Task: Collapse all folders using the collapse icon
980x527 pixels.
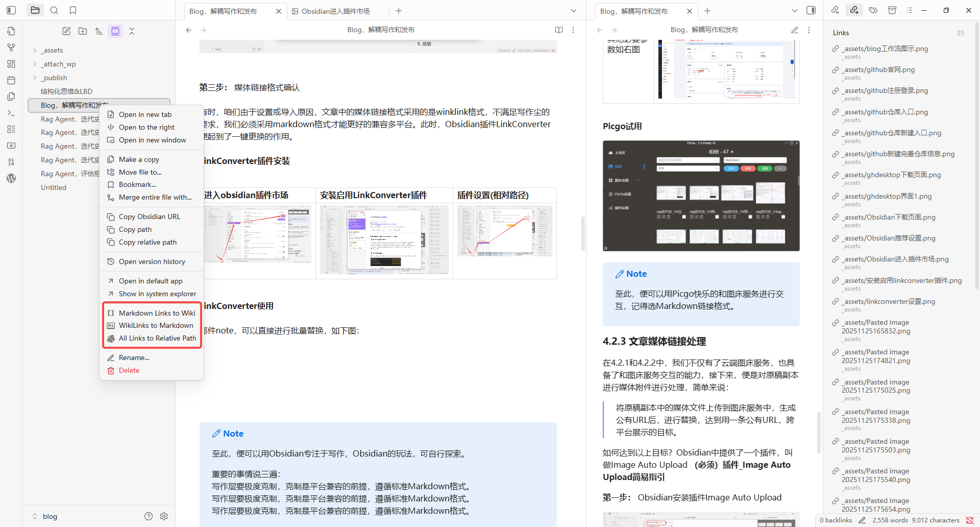Action: pyautogui.click(x=132, y=31)
